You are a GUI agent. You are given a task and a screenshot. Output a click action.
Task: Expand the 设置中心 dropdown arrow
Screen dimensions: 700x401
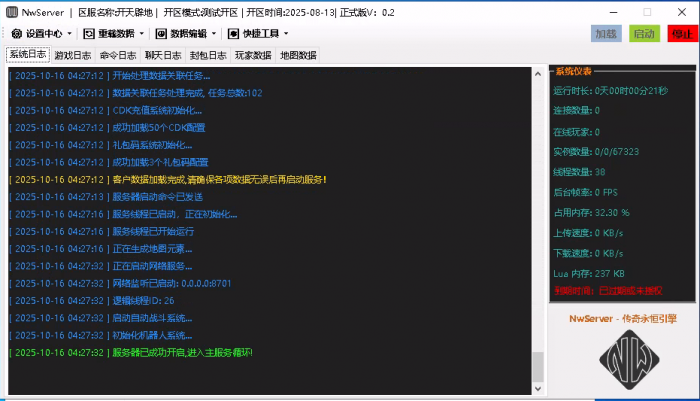tap(69, 34)
